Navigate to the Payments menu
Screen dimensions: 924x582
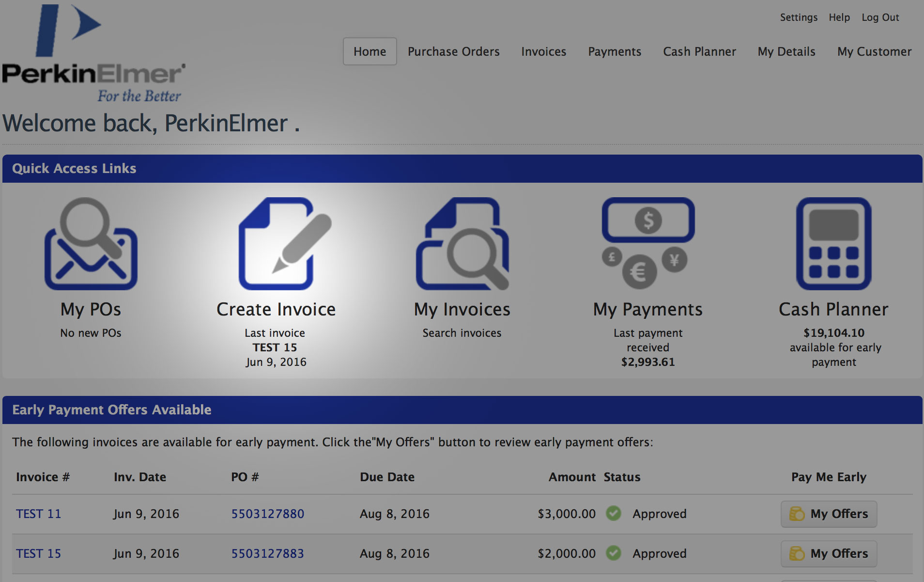[615, 51]
